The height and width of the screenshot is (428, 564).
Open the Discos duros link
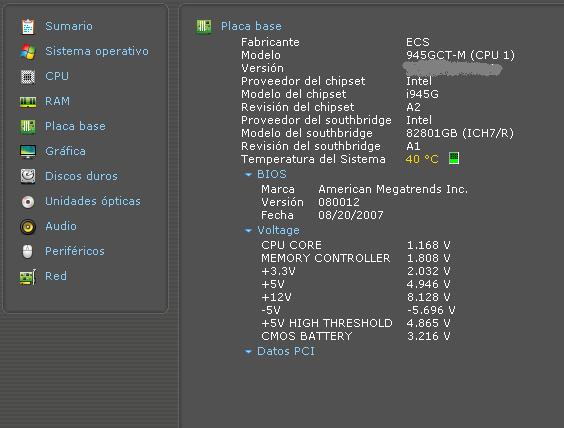tap(81, 176)
